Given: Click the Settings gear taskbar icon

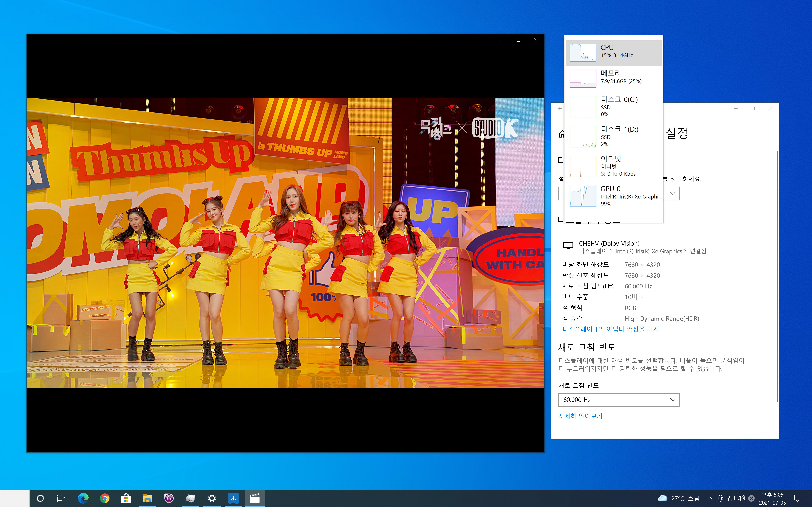Looking at the screenshot, I should (x=212, y=498).
